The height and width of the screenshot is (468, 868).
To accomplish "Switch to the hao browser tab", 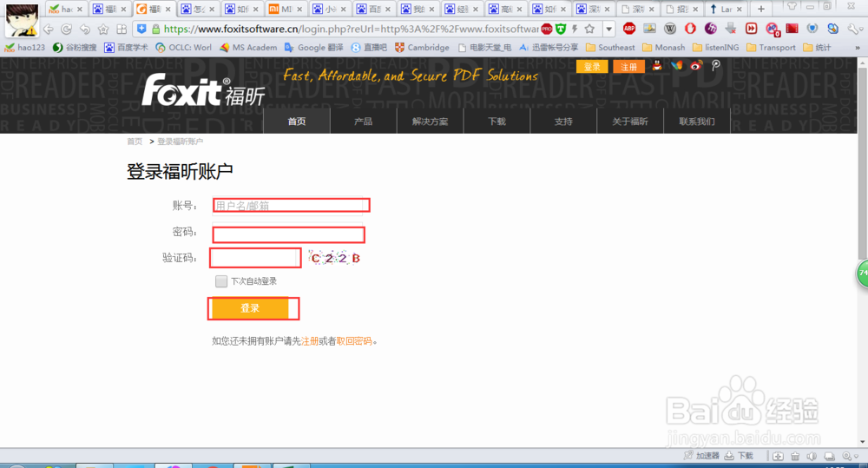I will click(x=65, y=9).
